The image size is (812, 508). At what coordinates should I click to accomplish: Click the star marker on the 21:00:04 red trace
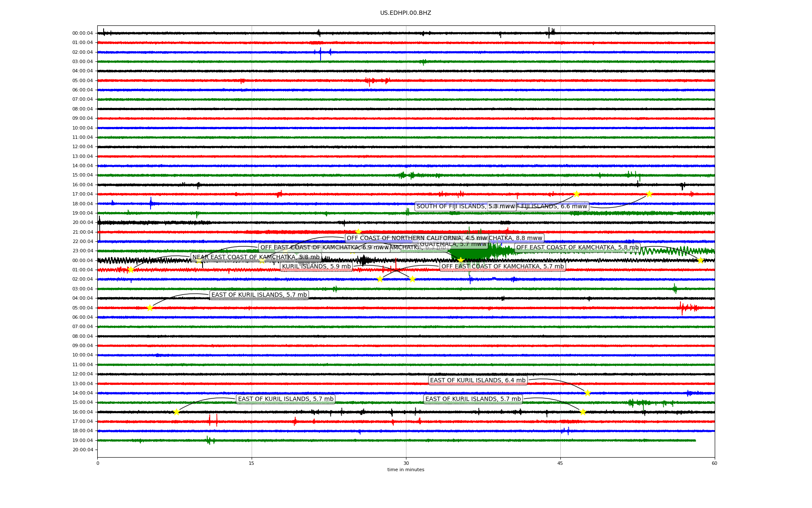point(358,232)
